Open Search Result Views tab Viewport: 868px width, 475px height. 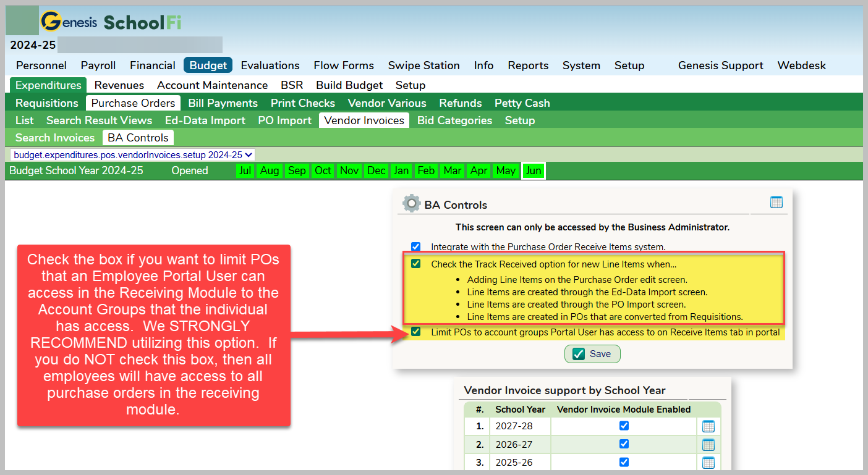(99, 120)
